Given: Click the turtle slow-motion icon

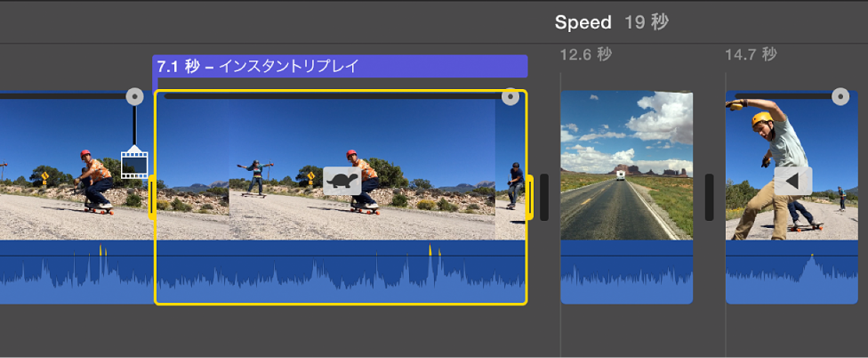Looking at the screenshot, I should (342, 181).
